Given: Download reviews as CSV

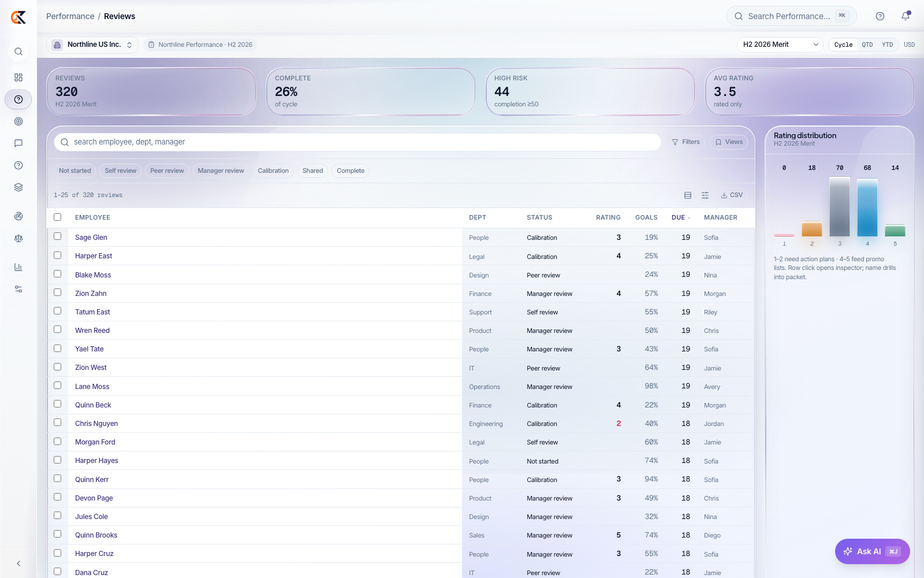Looking at the screenshot, I should 732,195.
